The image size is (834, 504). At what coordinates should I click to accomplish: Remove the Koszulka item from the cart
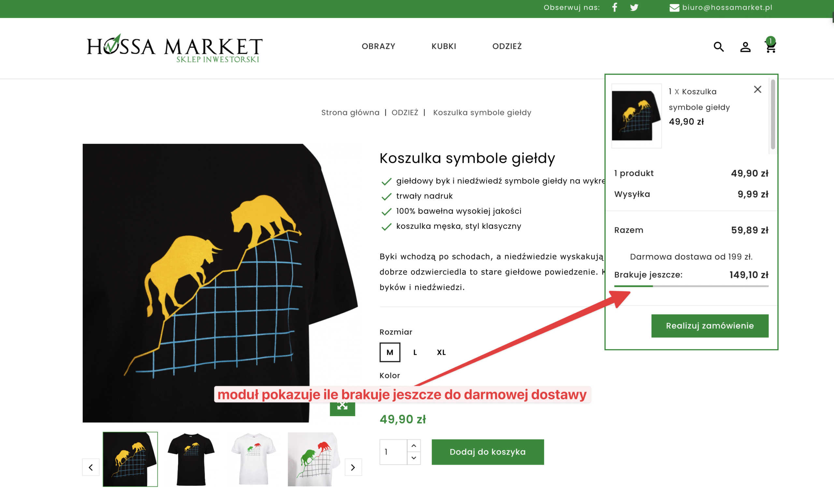click(x=757, y=89)
